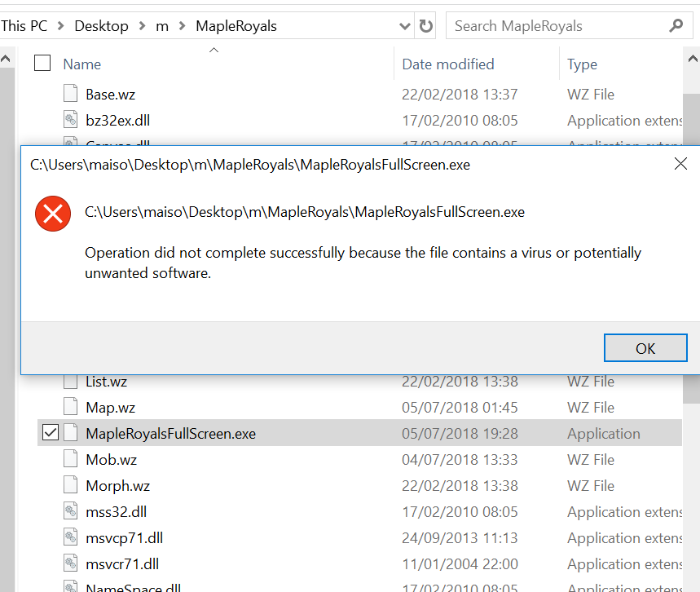Image resolution: width=700 pixels, height=592 pixels.
Task: Click the msvcp71.dll file icon
Action: (71, 537)
